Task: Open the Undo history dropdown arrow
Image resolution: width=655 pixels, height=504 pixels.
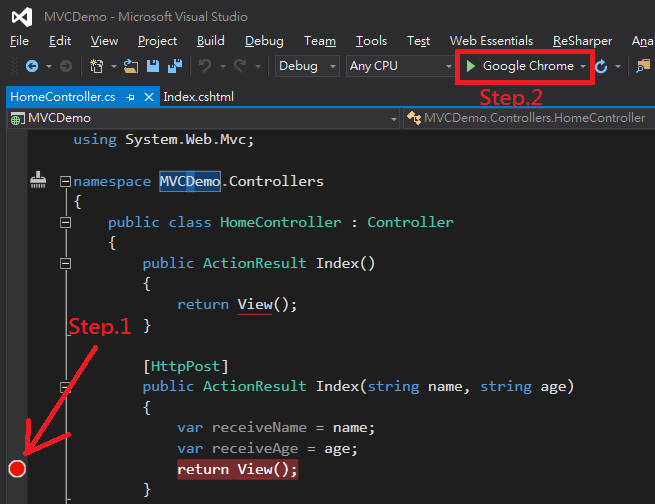Action: coord(223,66)
